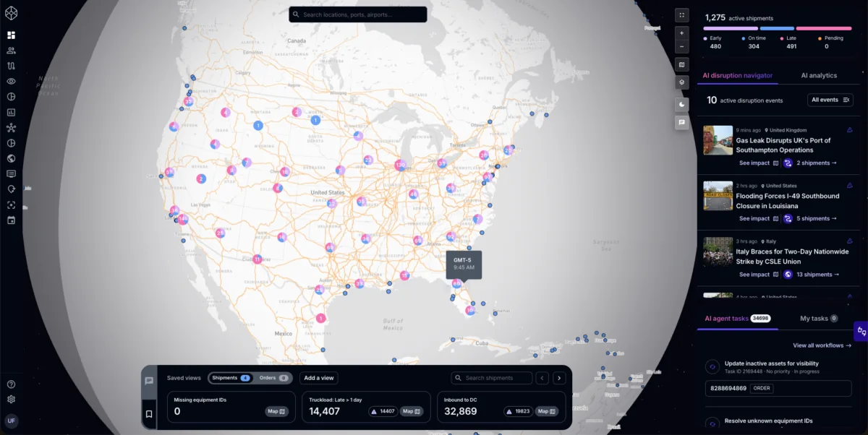The image size is (868, 435).
Task: Open the eye visibility icon in sidebar
Action: click(11, 82)
